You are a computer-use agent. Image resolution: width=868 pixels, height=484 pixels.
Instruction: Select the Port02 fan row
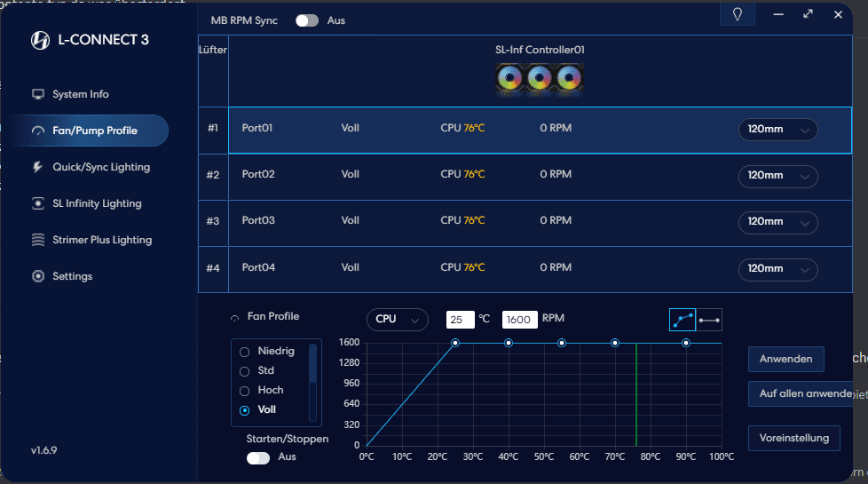[x=540, y=177]
